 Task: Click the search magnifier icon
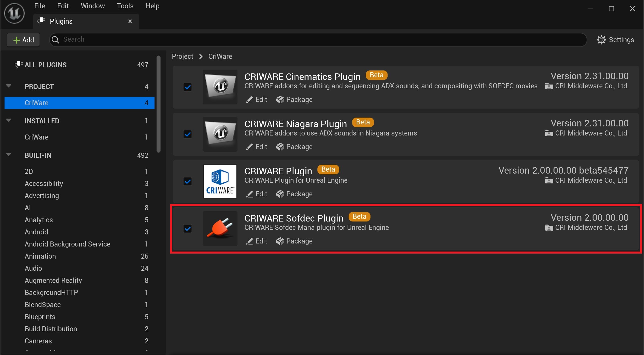click(55, 40)
